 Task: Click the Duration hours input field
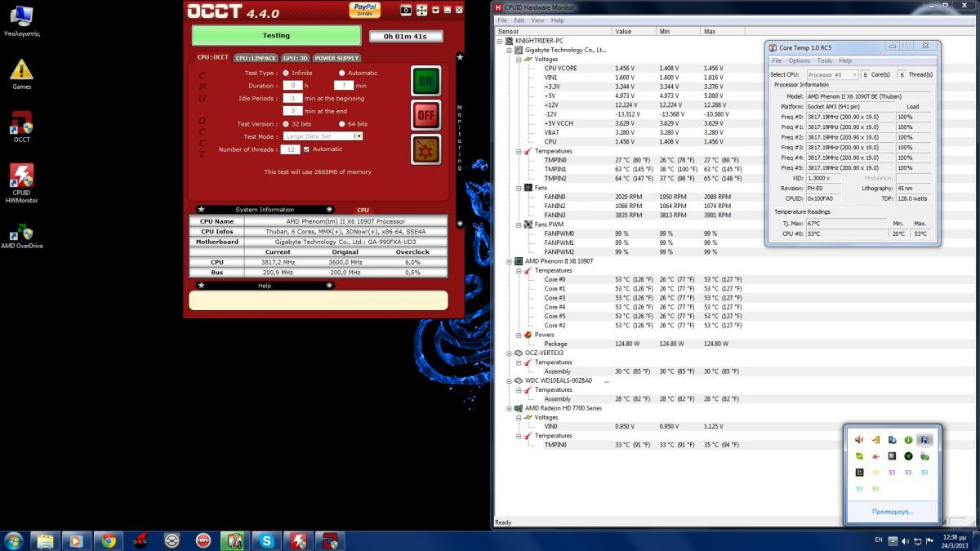292,85
